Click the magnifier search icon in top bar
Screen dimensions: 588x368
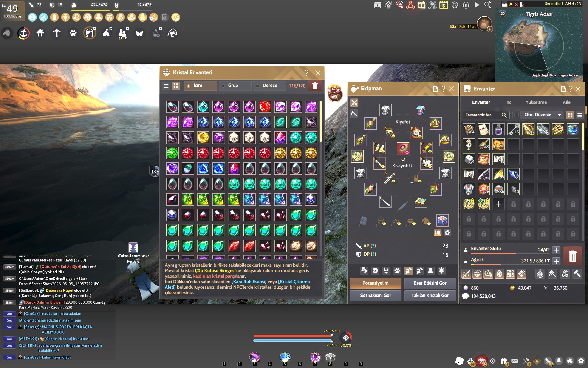(487, 5)
